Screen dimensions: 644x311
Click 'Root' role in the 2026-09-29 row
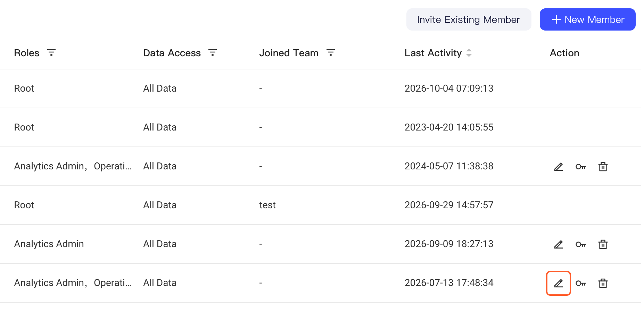(x=24, y=205)
